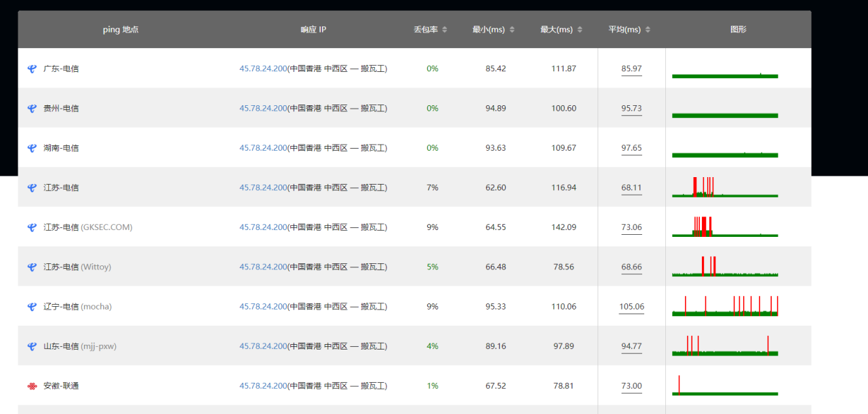Click the China Telecom icon beside 贵州-电信
868x414 pixels.
click(32, 109)
